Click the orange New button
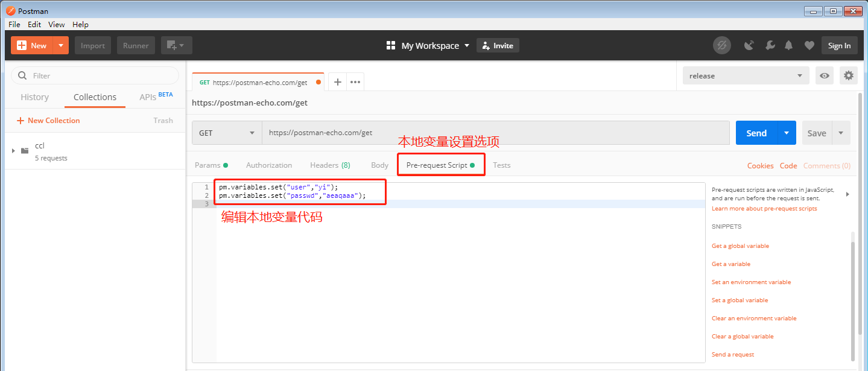Screen dimensions: 868x371 tap(32, 45)
